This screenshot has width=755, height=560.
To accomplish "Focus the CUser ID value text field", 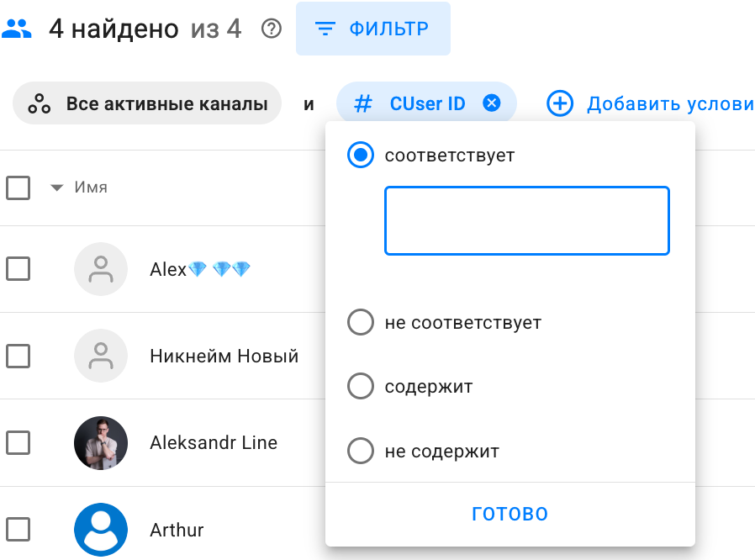I will point(526,220).
